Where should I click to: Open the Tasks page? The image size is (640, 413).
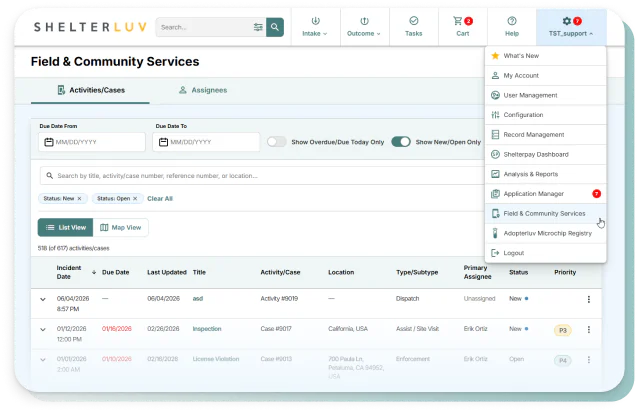[413, 27]
